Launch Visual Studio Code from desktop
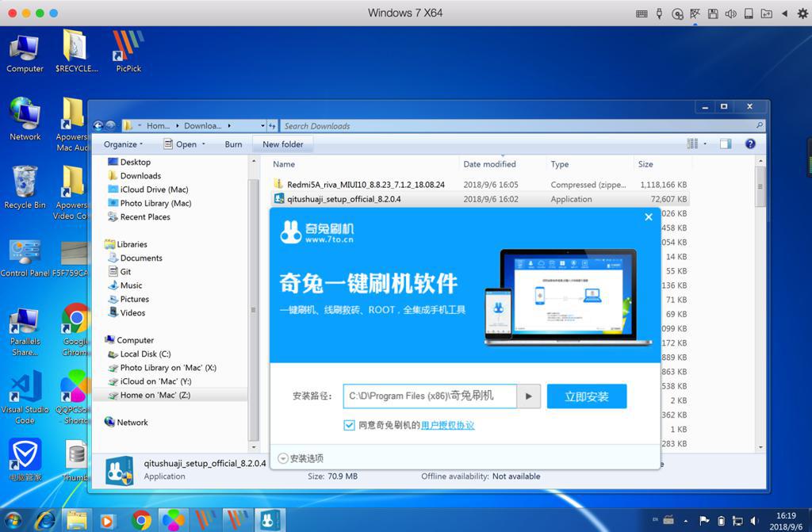The width and height of the screenshot is (812, 532). [x=25, y=398]
